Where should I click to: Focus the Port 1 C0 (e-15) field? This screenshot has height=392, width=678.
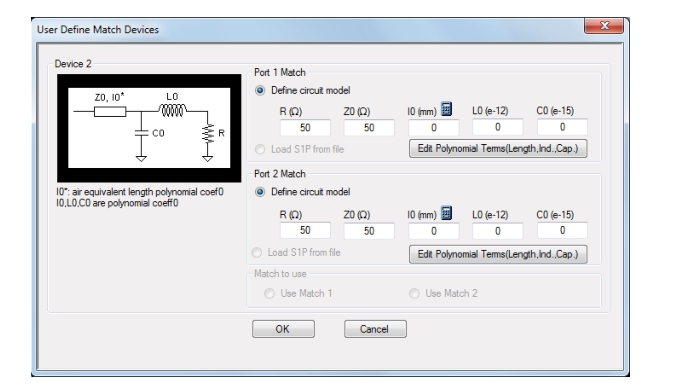562,127
